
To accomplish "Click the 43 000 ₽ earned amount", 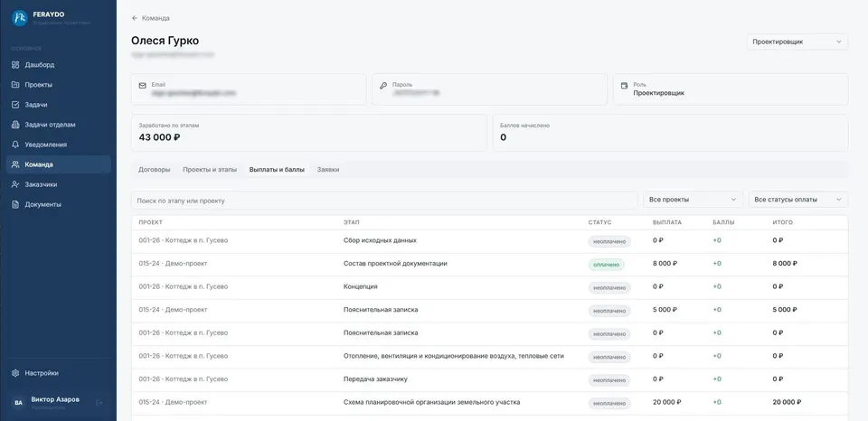I will coord(159,137).
